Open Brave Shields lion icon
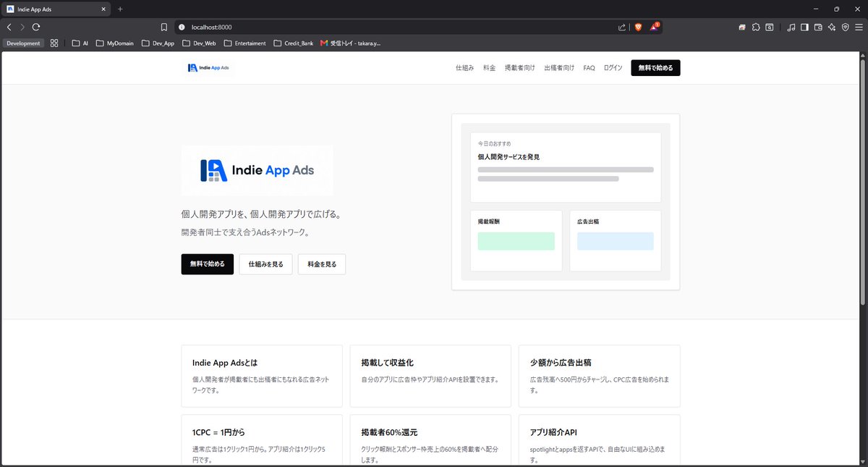Screen dimensions: 868x467 (x=639, y=27)
